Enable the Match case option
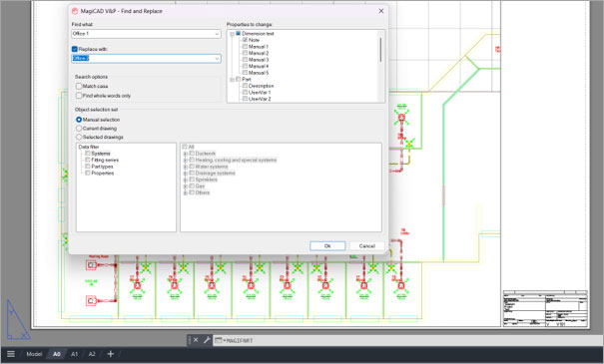The image size is (604, 364). (x=79, y=86)
